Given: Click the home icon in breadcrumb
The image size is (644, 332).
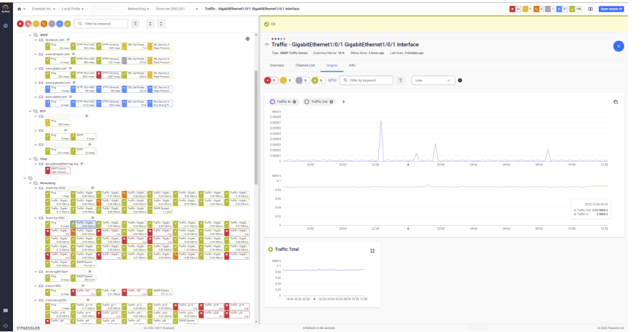Looking at the screenshot, I should point(19,9).
